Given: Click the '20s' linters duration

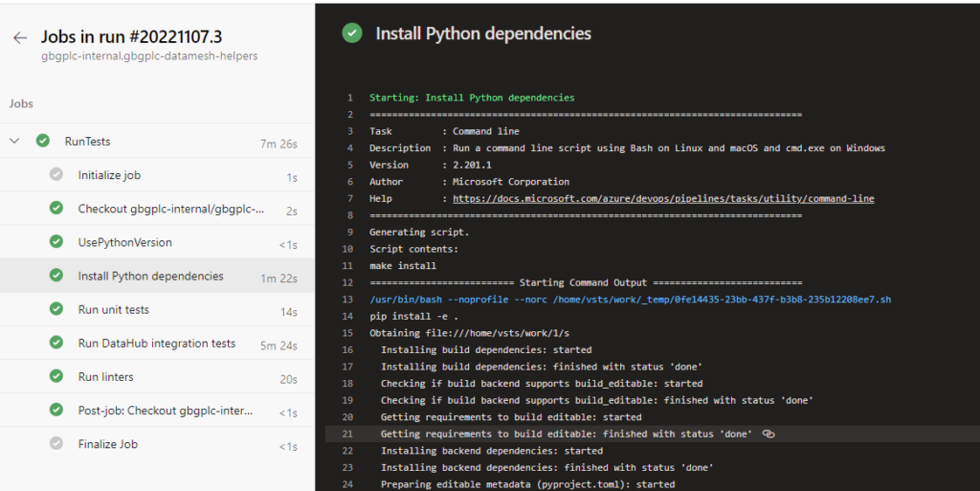Looking at the screenshot, I should coord(289,379).
